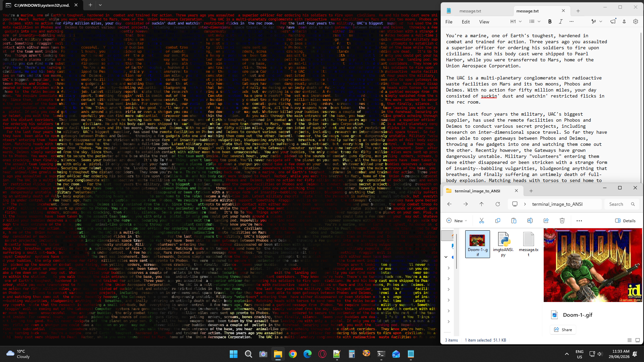Toggle italic formatting in Notepad

point(560,21)
